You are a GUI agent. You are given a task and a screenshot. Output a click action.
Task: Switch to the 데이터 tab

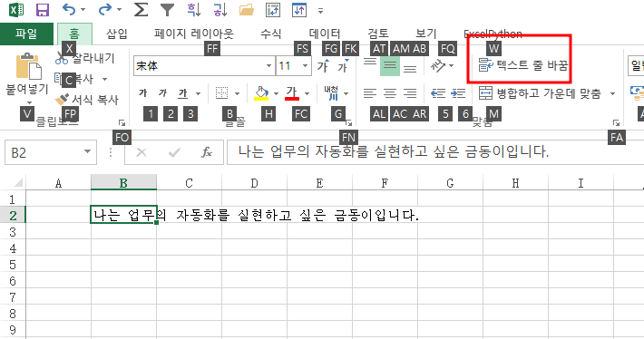point(325,34)
